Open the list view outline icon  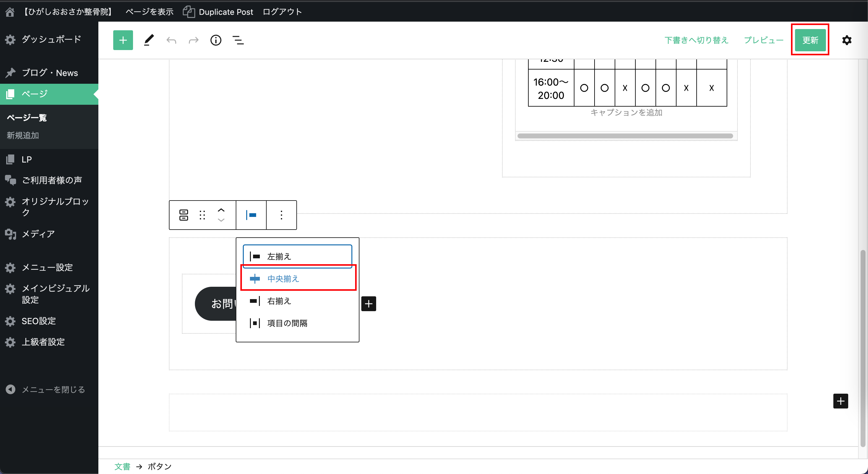tap(238, 40)
